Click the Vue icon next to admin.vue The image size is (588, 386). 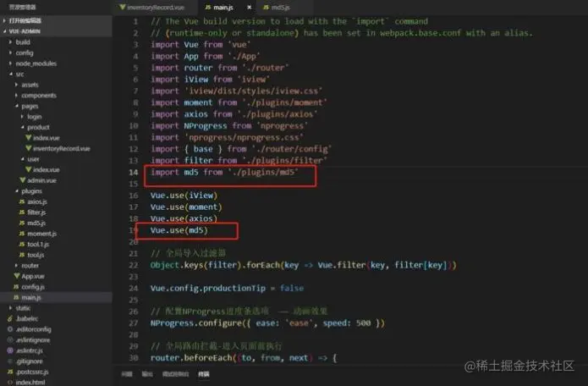(x=23, y=180)
